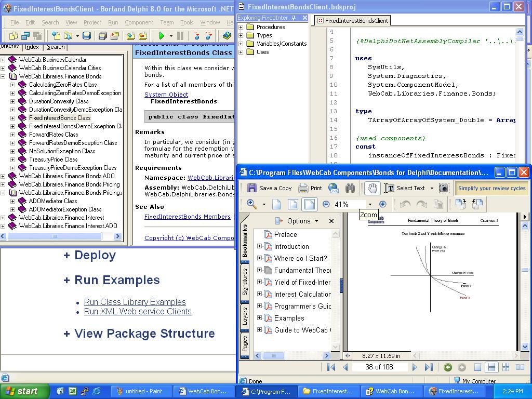Open the Tools menu in Delphi
Screen dimensions: 532x399
click(187, 22)
